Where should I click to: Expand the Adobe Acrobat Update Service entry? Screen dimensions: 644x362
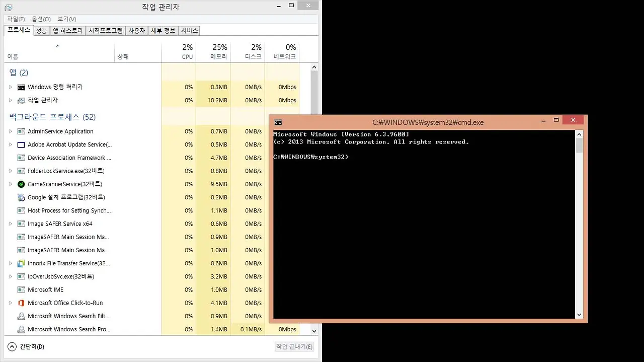(11, 144)
